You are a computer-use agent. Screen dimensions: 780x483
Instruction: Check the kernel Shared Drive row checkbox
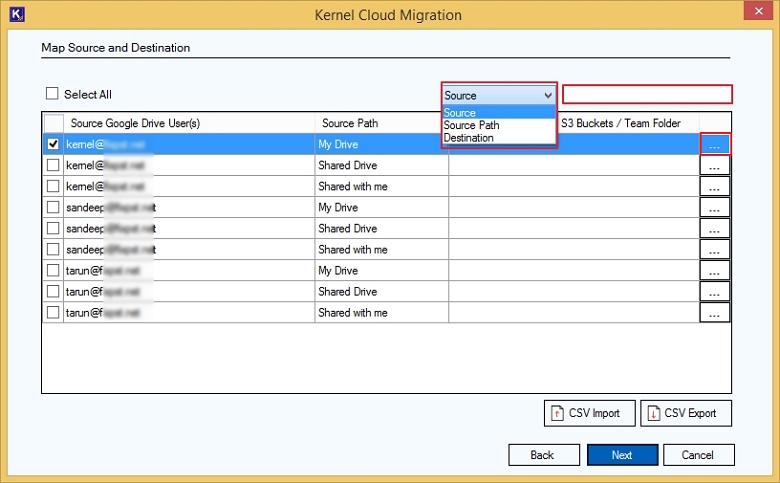pos(53,165)
